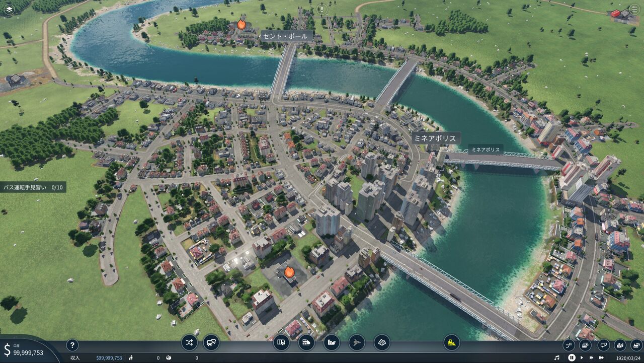Open the vehicles overview list icon
The image size is (644, 363).
coord(586,345)
